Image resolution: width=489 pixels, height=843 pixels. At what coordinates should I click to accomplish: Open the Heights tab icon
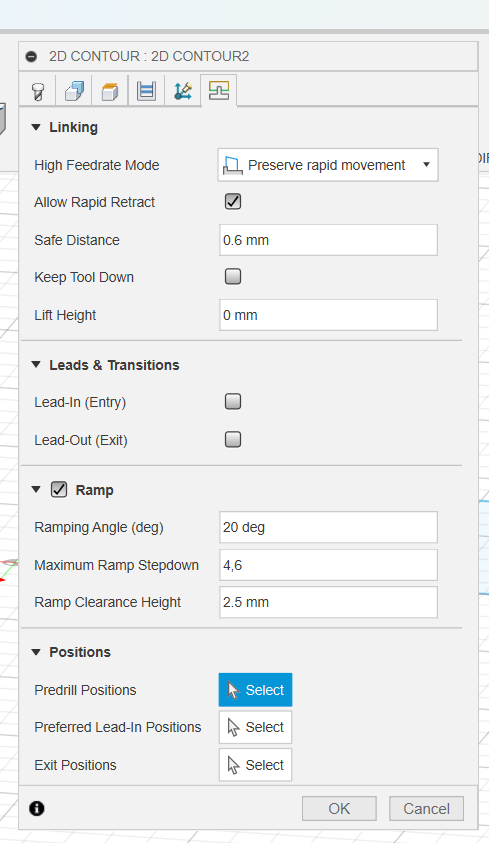coord(146,91)
